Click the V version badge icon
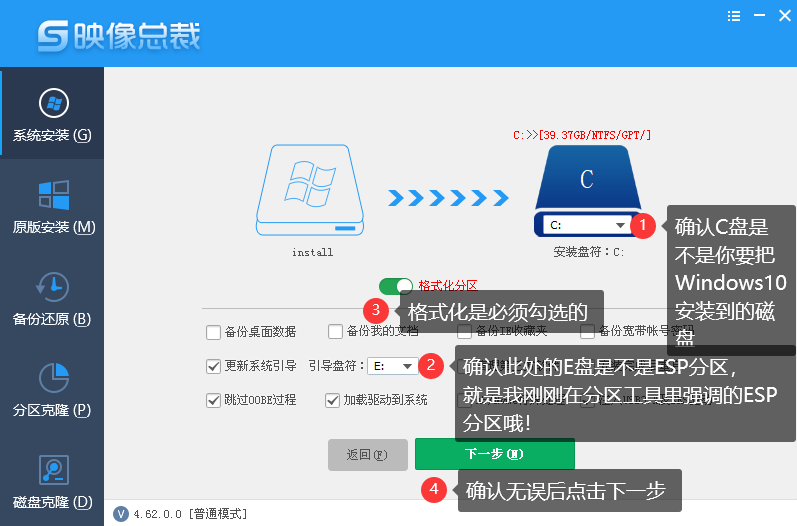Image resolution: width=797 pixels, height=526 pixels. 120,514
